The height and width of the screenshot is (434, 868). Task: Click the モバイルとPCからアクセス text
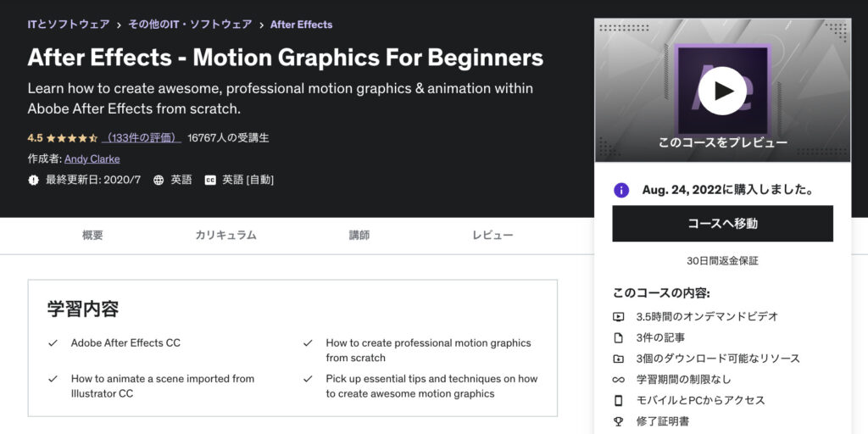coord(700,400)
